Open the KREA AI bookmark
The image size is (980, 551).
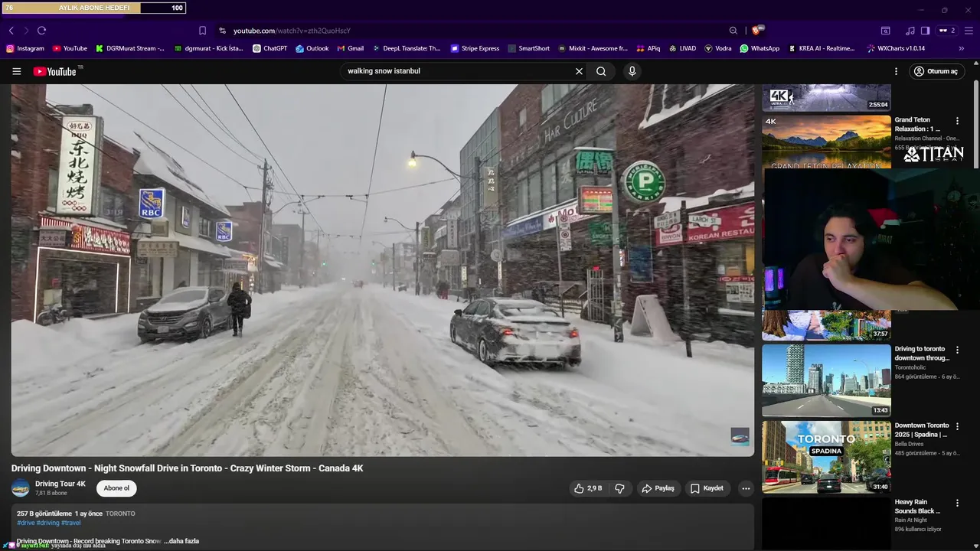[822, 48]
